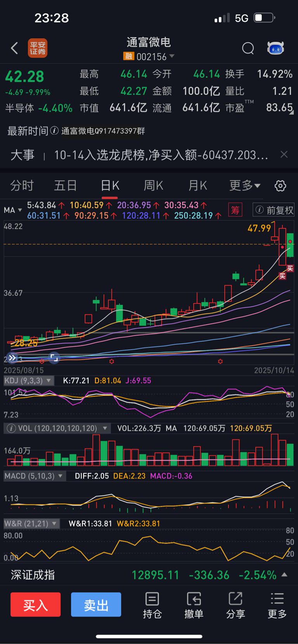Expand the 更多 period dropdown

(x=244, y=186)
